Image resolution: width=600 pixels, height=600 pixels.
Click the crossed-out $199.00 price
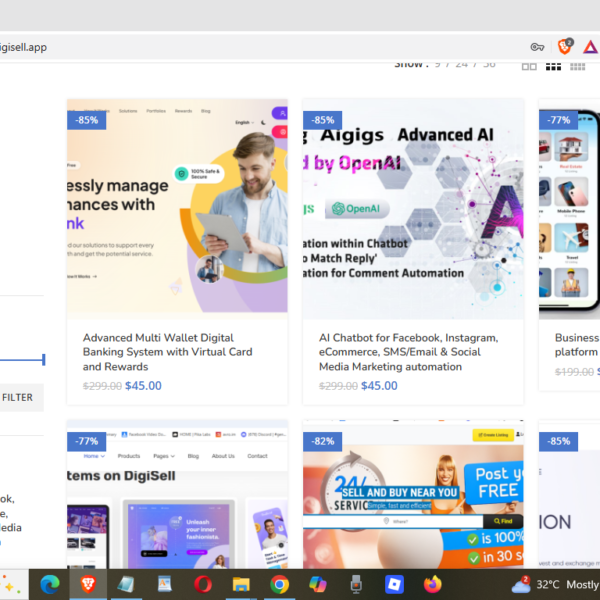(574, 372)
